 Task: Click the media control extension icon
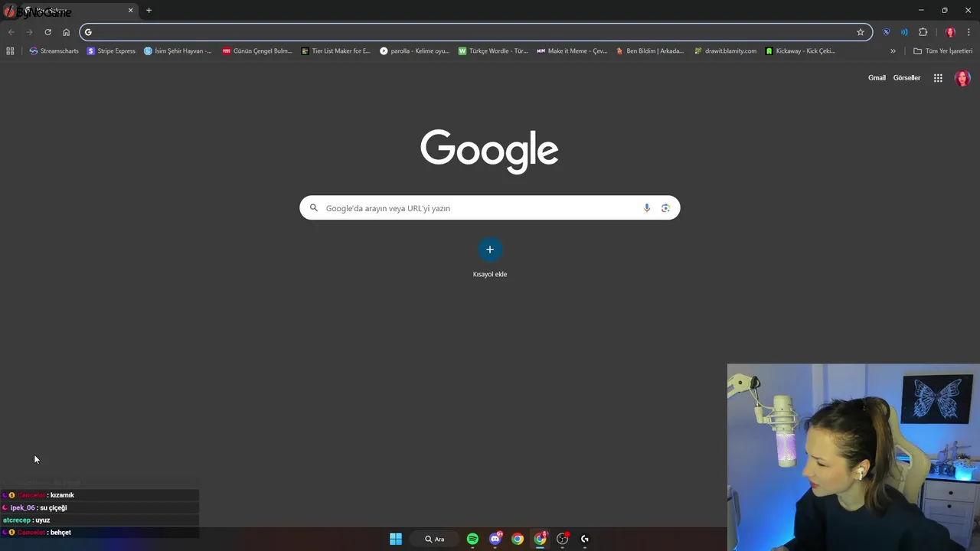coord(904,32)
